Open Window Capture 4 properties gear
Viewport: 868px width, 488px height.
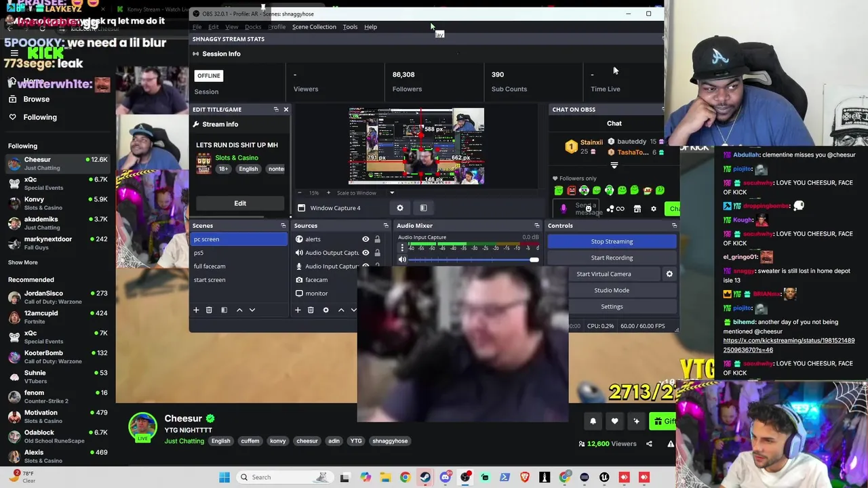(x=400, y=208)
